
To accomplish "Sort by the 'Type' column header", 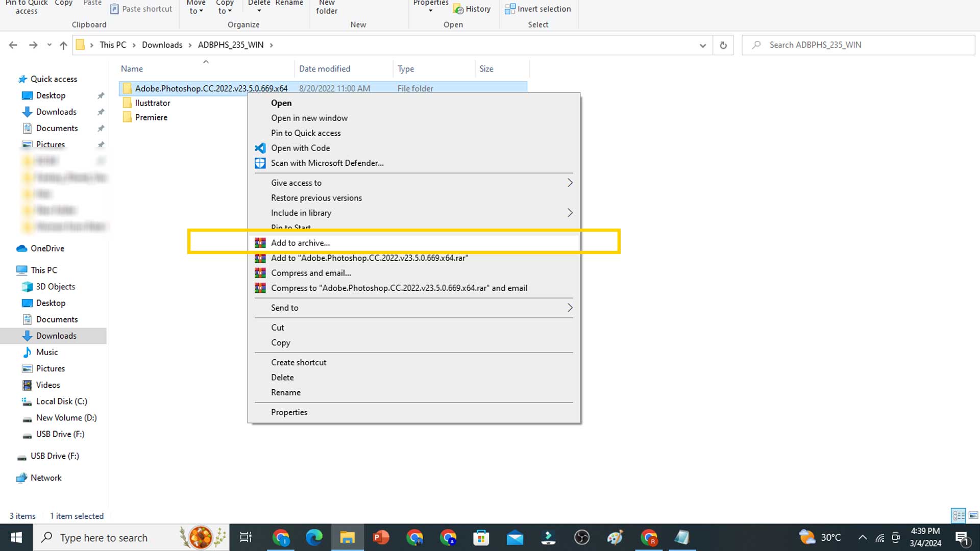I will click(x=406, y=69).
